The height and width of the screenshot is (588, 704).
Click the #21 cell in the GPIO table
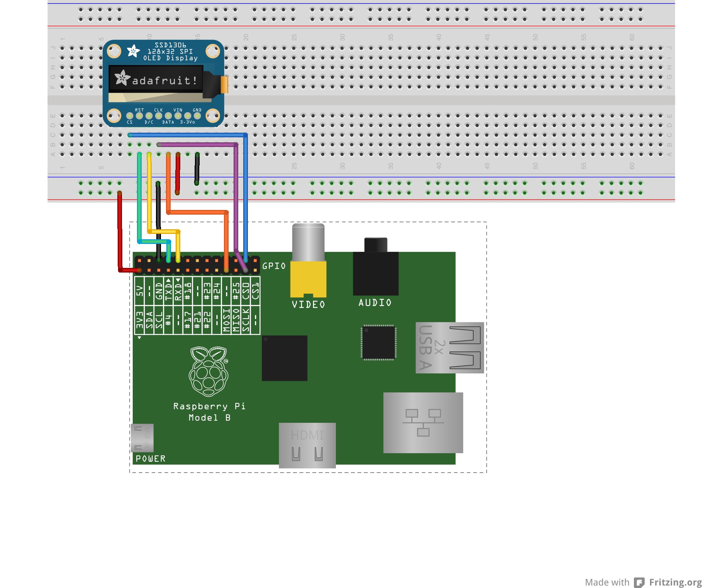click(197, 320)
